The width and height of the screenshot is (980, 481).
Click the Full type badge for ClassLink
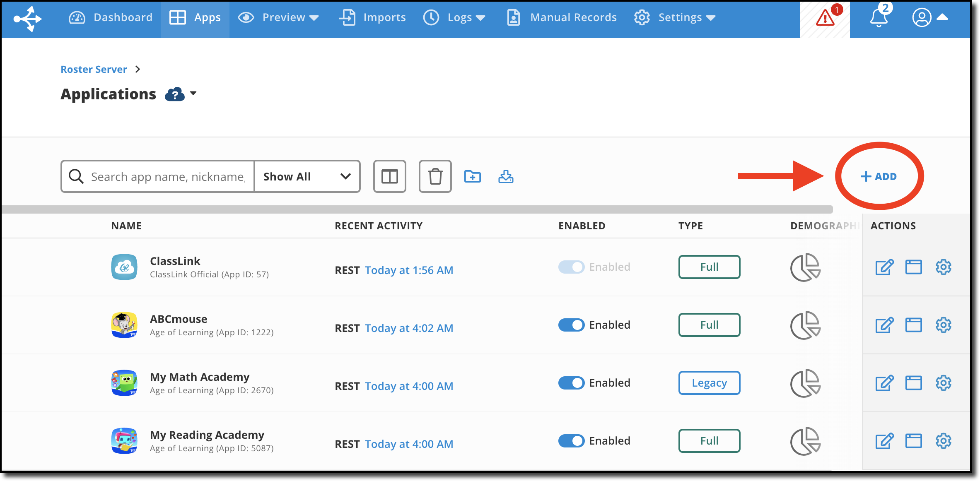709,267
